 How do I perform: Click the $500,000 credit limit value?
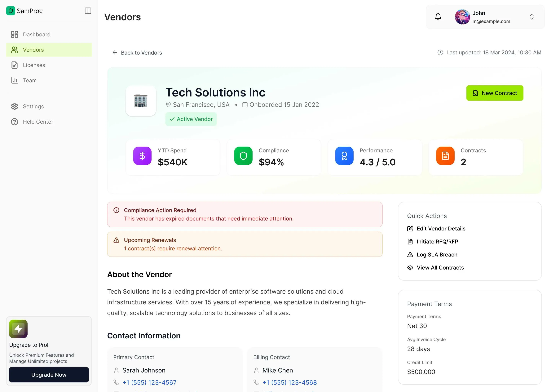(x=421, y=372)
